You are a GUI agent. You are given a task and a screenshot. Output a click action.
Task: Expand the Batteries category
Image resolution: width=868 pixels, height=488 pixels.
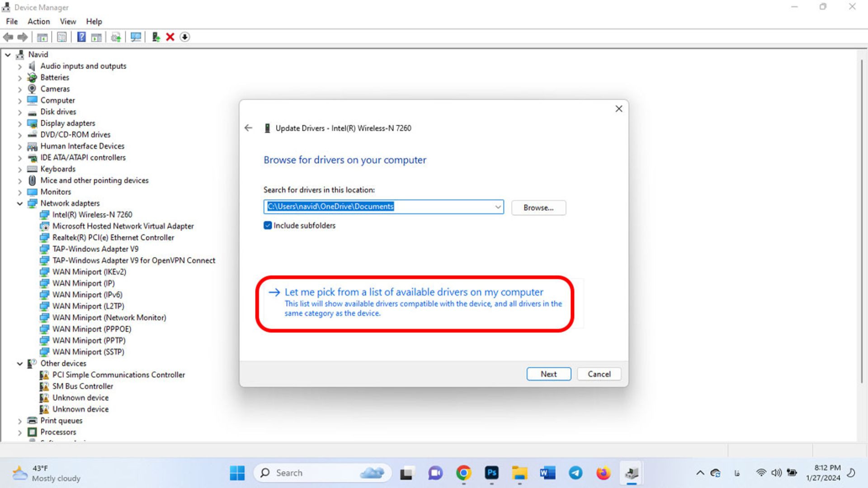click(x=19, y=78)
